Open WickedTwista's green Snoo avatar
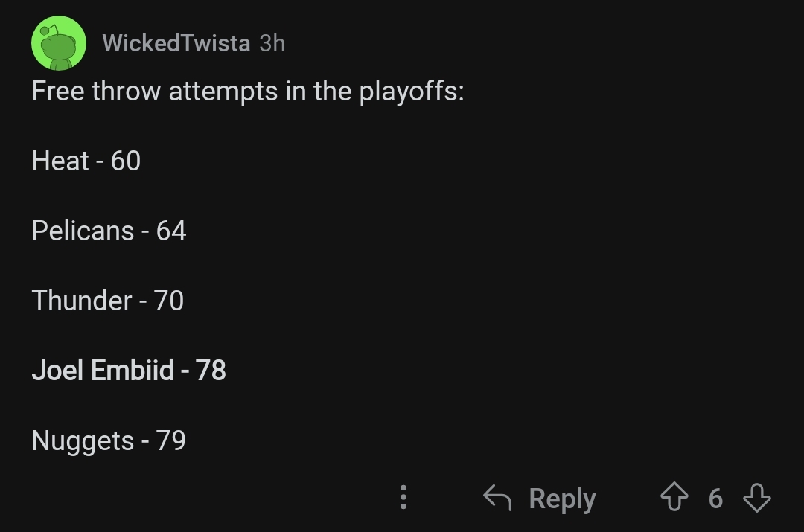This screenshot has width=804, height=532. coord(59,43)
